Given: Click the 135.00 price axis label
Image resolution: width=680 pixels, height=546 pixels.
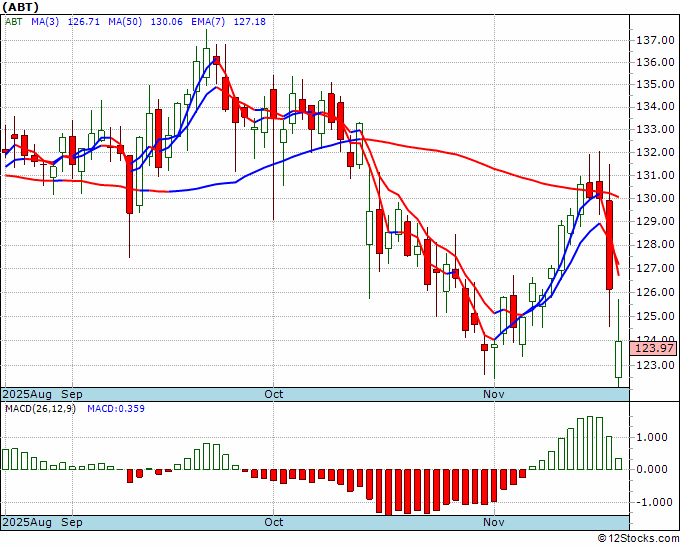Looking at the screenshot, I should [655, 84].
